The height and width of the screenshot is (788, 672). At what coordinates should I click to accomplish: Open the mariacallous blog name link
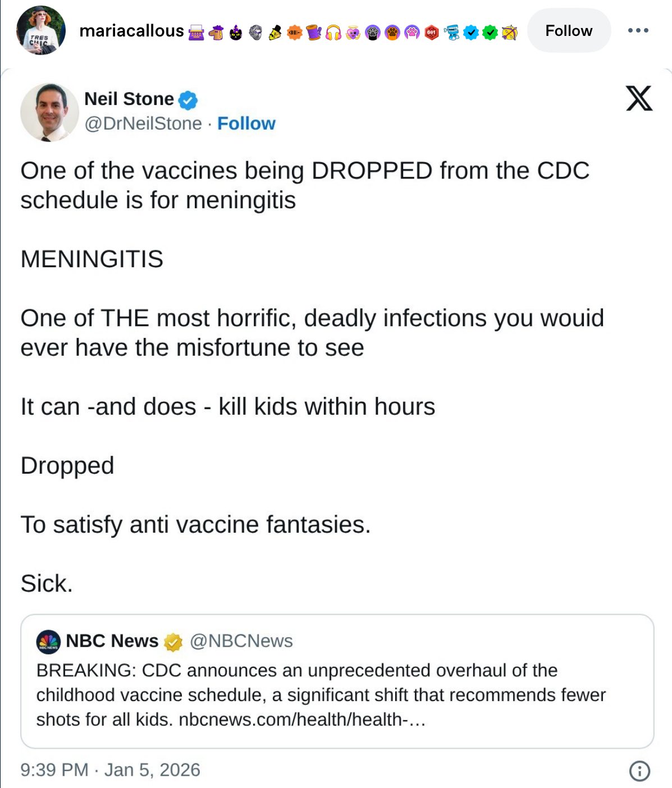click(x=131, y=31)
